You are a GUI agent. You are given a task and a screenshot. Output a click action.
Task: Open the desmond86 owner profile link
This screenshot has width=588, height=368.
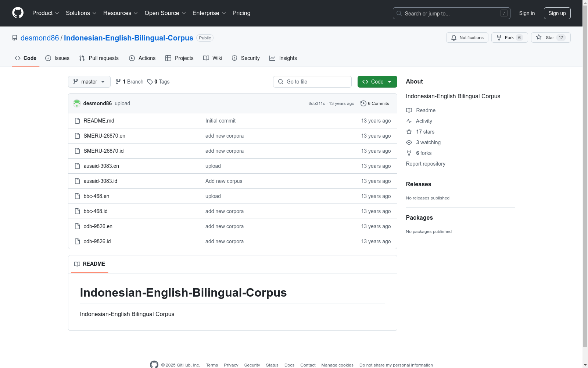coord(40,38)
